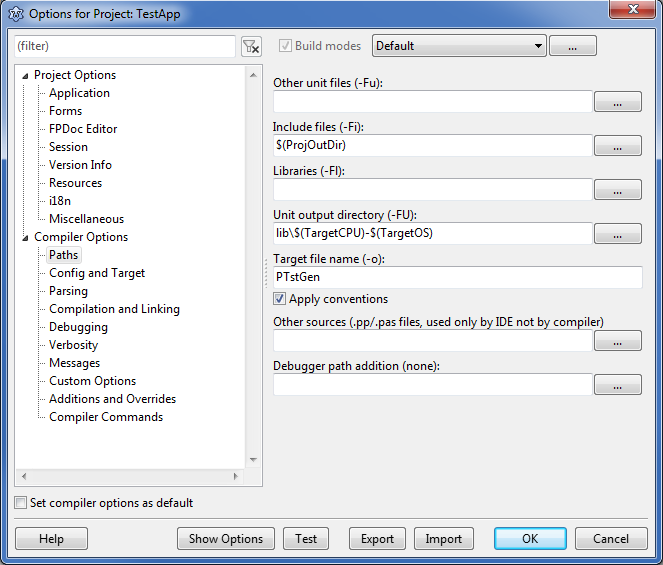Open FPDoc Editor options page

click(83, 129)
